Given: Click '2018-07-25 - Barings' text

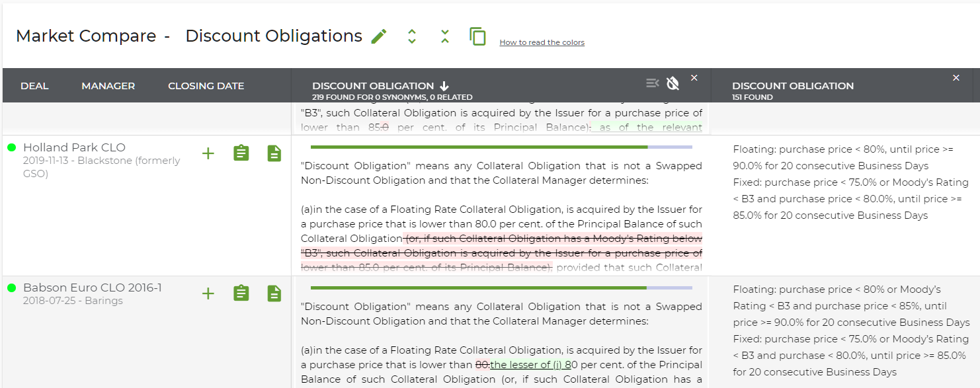Looking at the screenshot, I should point(73,301).
